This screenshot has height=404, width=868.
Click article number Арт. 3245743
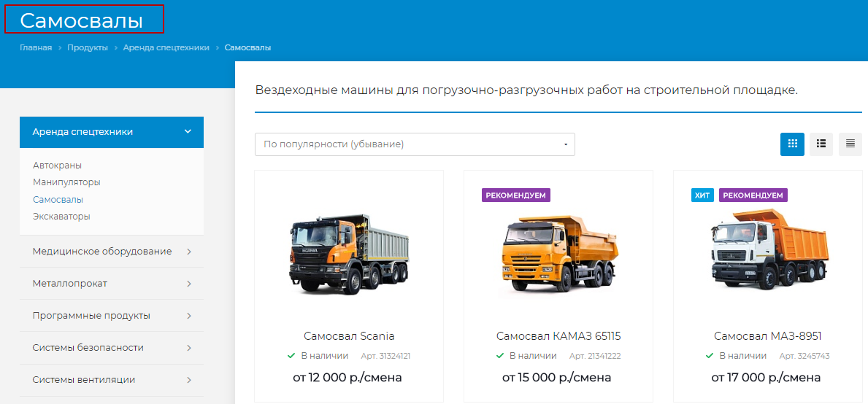click(804, 356)
